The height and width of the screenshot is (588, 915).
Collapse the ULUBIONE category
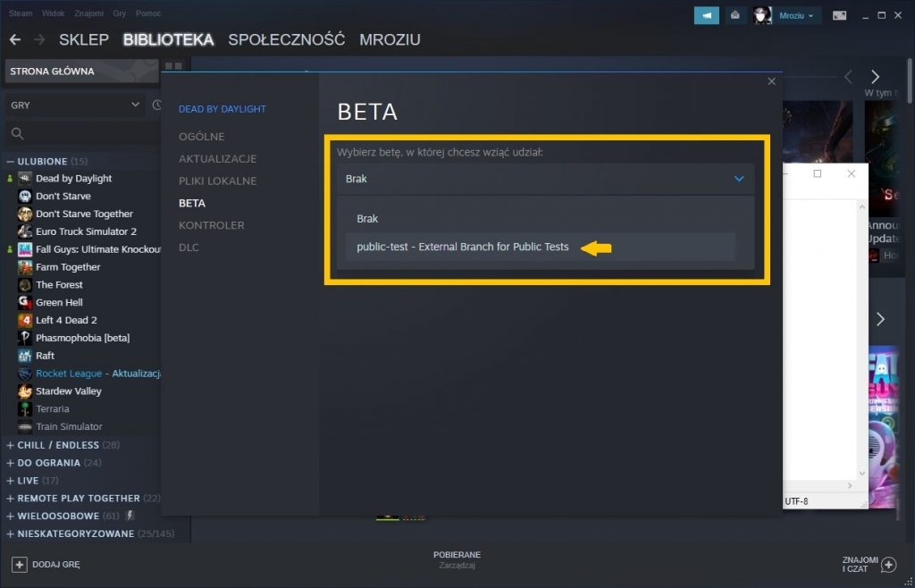point(10,161)
